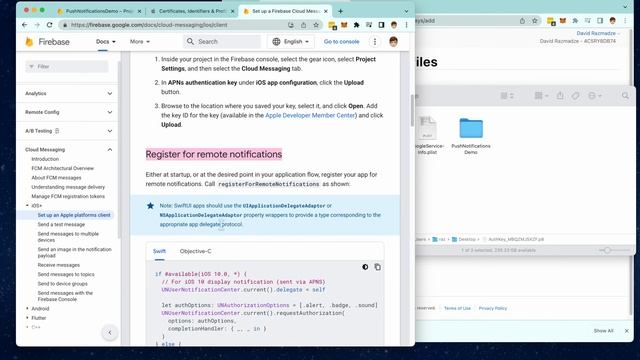This screenshot has width=640, height=360.
Task: Open 'FCM Architectural Overview' sidebar page
Action: (62, 168)
